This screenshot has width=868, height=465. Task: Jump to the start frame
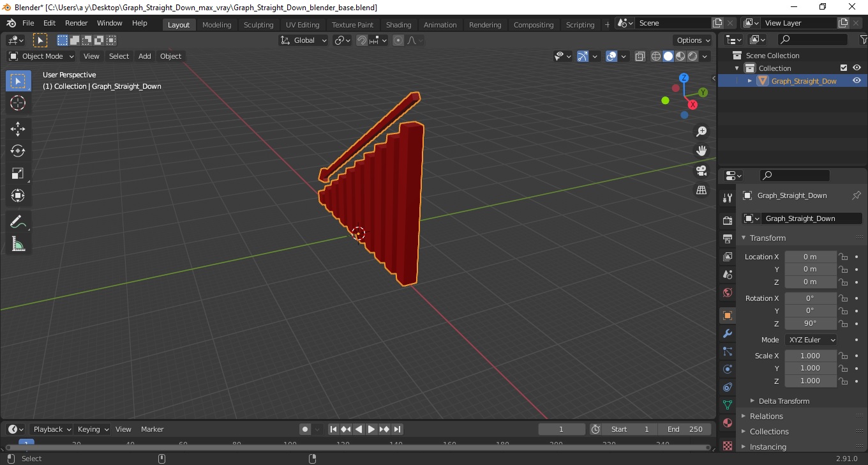(333, 429)
